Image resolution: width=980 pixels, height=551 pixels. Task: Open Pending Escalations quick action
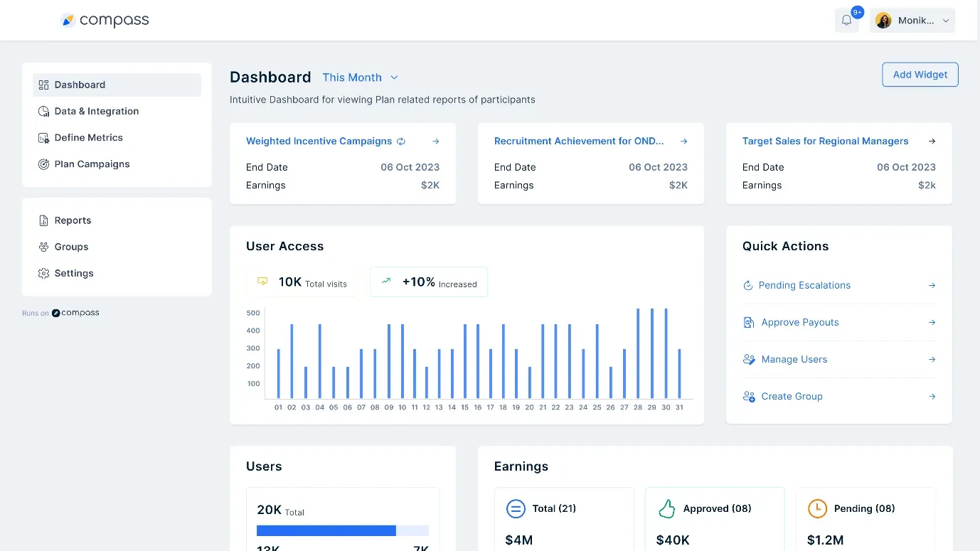805,285
